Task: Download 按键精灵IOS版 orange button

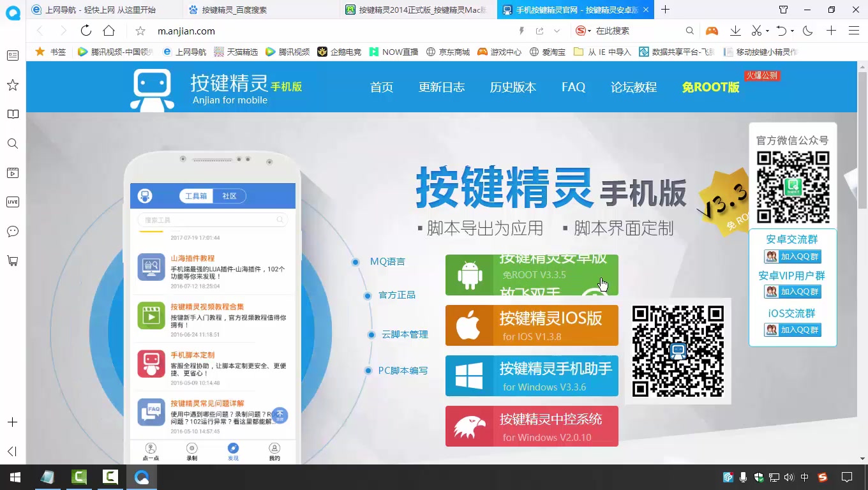Action: 532,325
